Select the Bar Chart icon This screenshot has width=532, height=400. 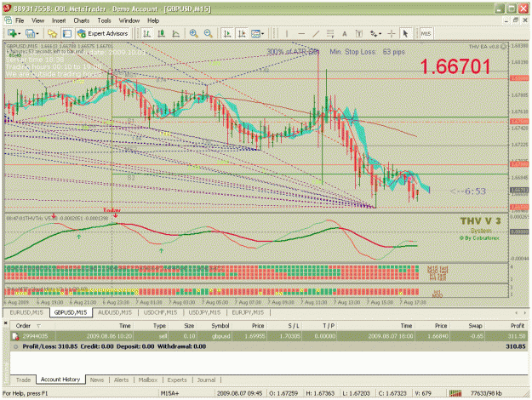[147, 33]
